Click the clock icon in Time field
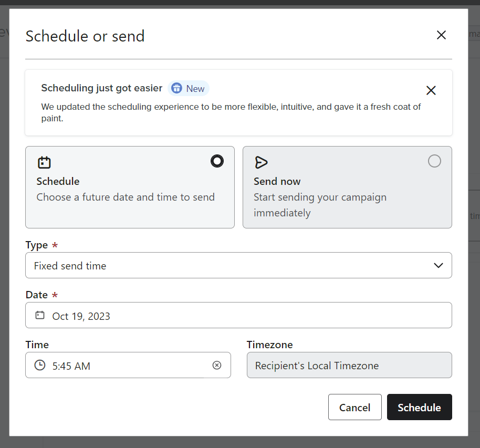Screen dimensions: 480x448 pos(40,365)
